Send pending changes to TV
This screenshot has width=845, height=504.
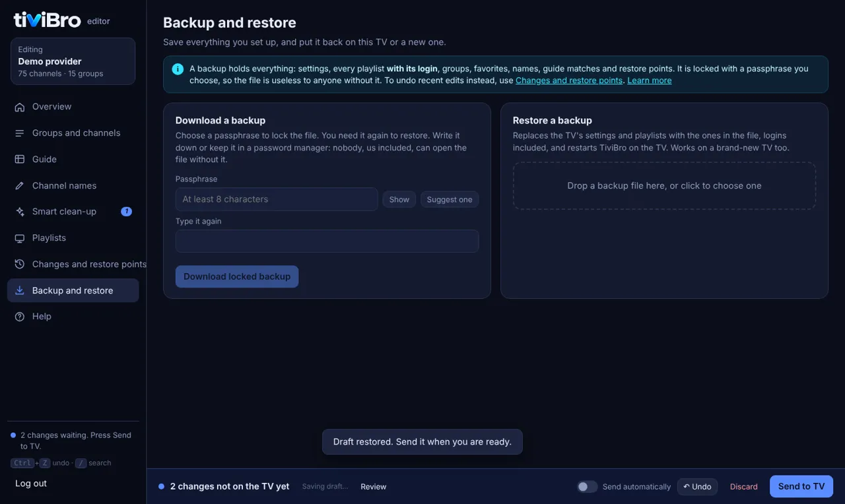[x=801, y=486]
